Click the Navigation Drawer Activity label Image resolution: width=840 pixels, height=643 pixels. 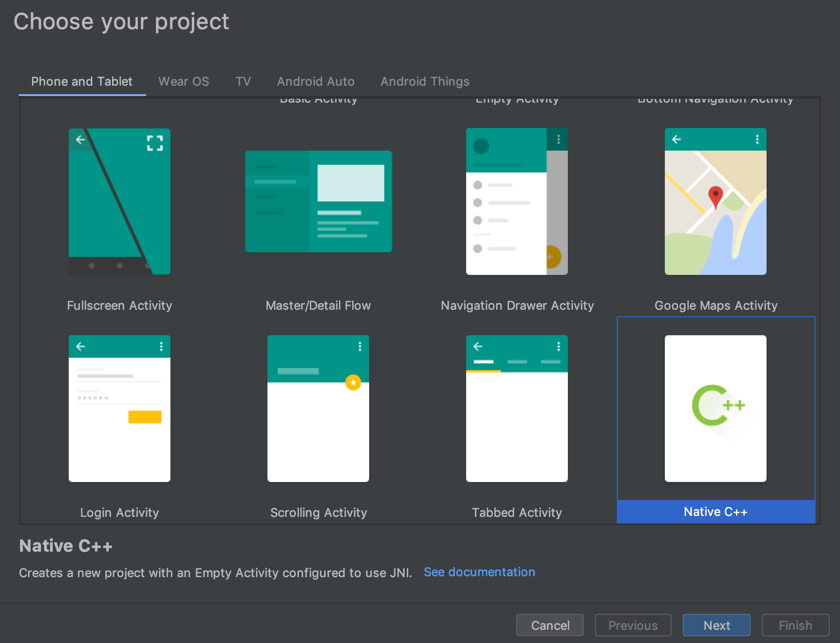pos(517,305)
